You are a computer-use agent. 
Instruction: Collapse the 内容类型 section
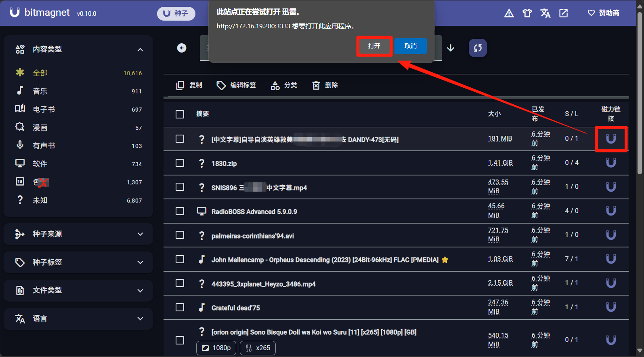(x=140, y=49)
